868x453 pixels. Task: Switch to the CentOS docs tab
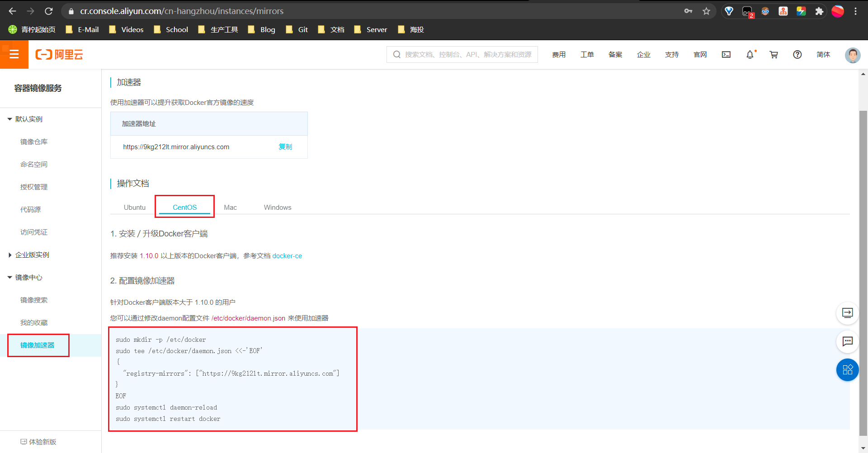pyautogui.click(x=184, y=207)
